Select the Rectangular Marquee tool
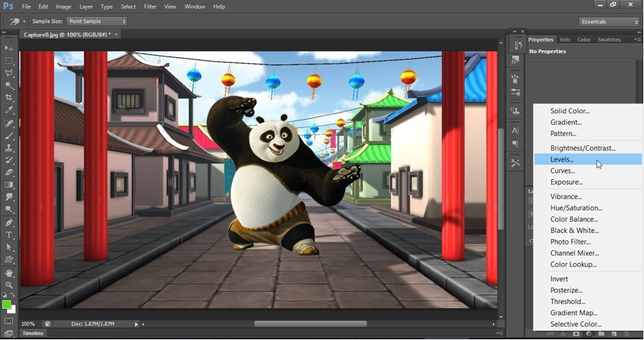 click(x=9, y=61)
